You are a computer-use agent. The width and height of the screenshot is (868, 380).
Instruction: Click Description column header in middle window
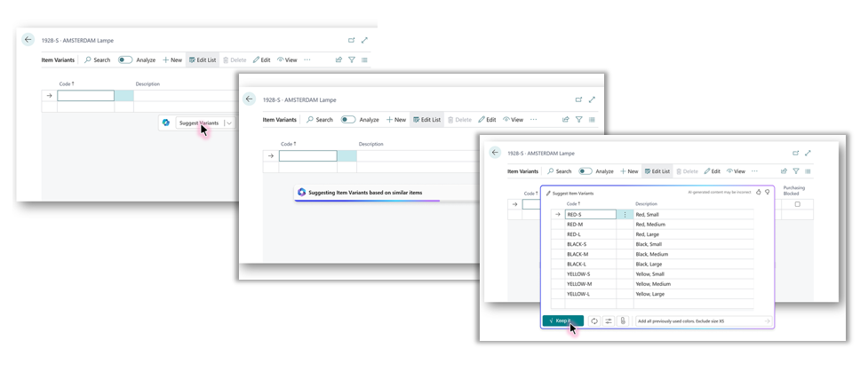370,144
